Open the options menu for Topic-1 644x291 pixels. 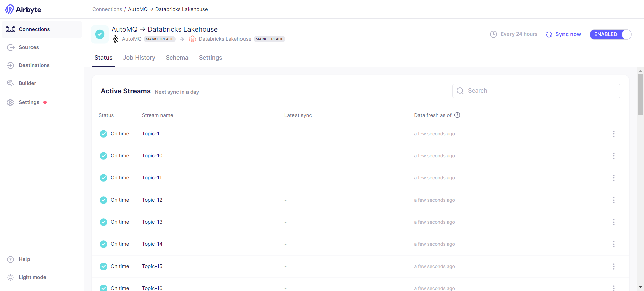pyautogui.click(x=614, y=134)
